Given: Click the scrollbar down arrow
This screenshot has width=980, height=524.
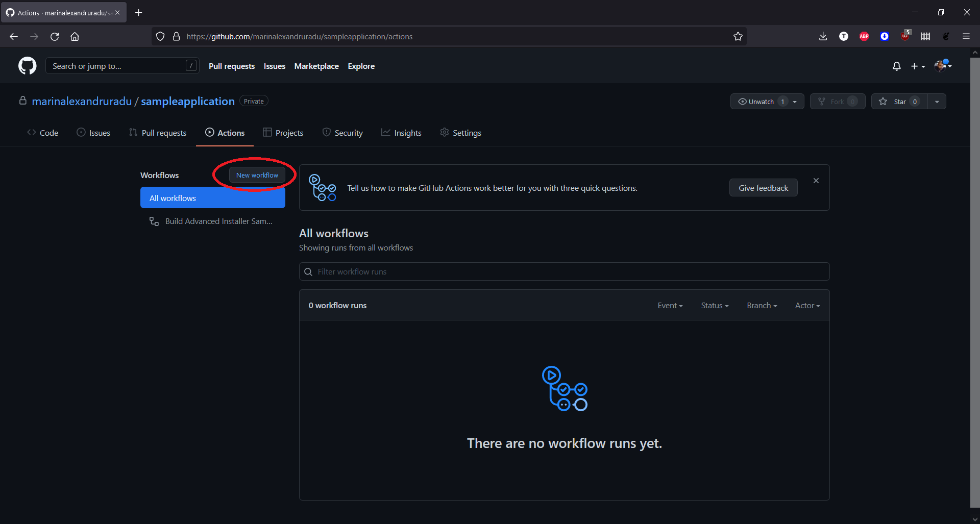Looking at the screenshot, I should [x=975, y=519].
